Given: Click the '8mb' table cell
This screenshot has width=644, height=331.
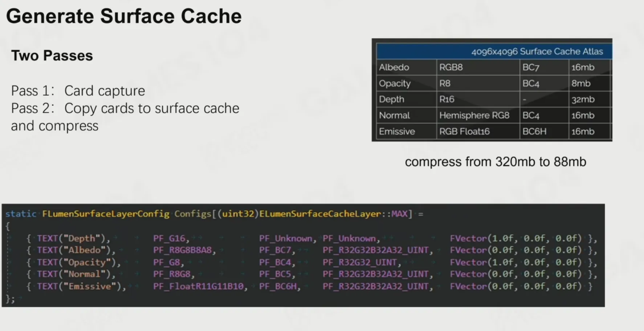Looking at the screenshot, I should pos(590,83).
